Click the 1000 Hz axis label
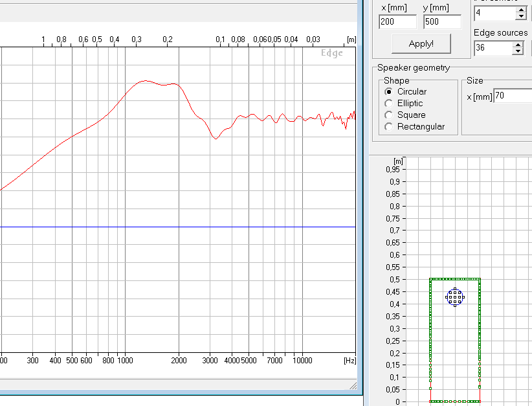532x406 pixels. click(125, 361)
